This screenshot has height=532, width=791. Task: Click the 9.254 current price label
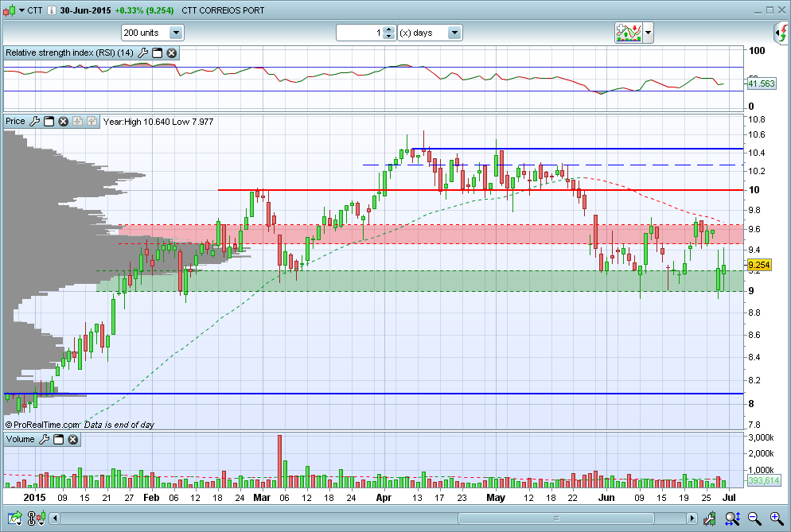click(x=759, y=266)
